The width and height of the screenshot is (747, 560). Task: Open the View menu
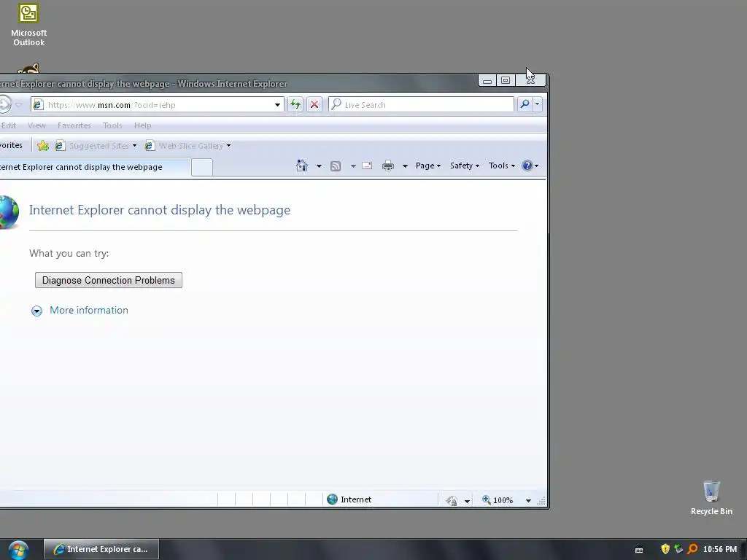[36, 125]
